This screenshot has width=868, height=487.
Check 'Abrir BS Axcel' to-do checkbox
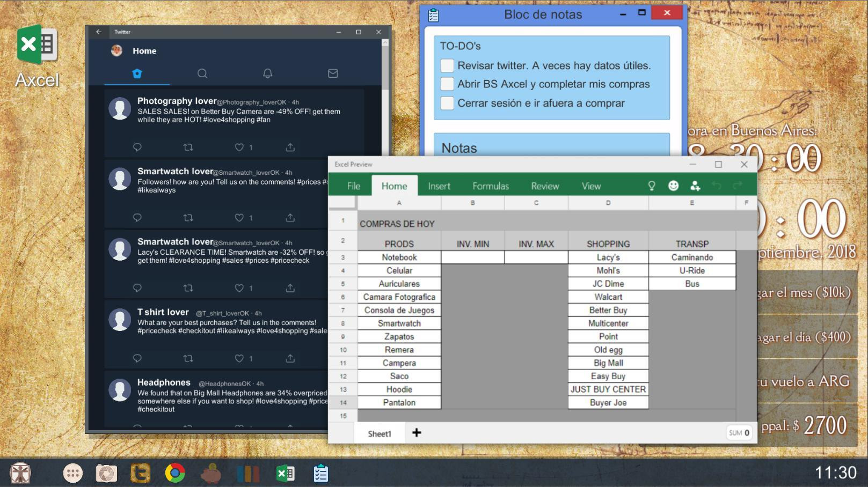(x=447, y=84)
